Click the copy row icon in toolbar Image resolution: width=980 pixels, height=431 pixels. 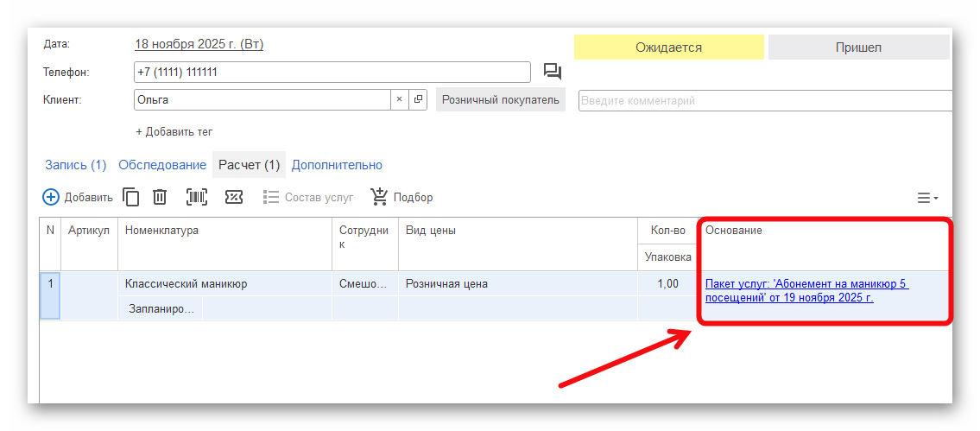click(x=131, y=197)
